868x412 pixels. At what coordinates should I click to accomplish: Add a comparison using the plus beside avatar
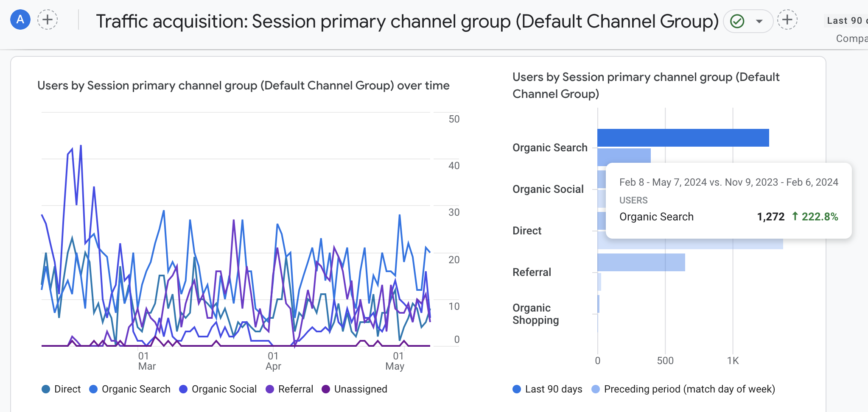(48, 20)
